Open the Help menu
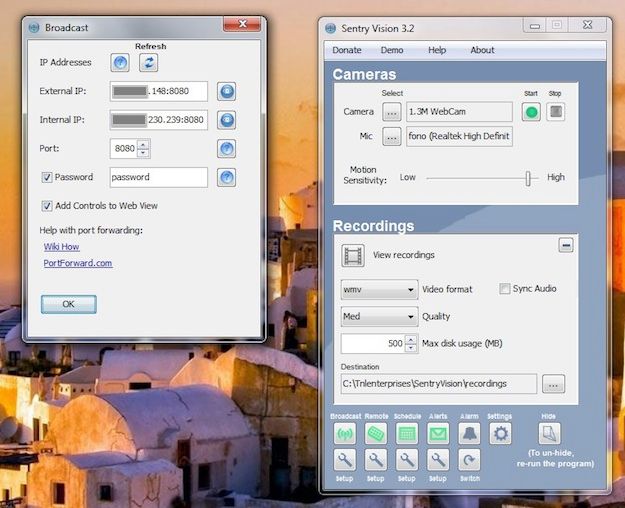 pyautogui.click(x=437, y=50)
